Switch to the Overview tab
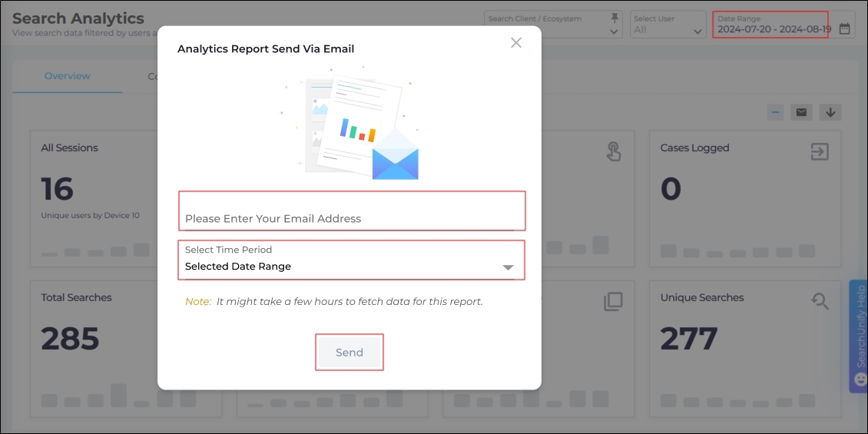The height and width of the screenshot is (434, 868). (67, 76)
